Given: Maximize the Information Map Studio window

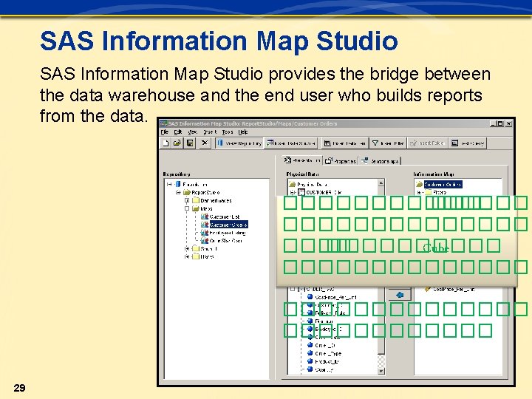Looking at the screenshot, I should [499, 123].
